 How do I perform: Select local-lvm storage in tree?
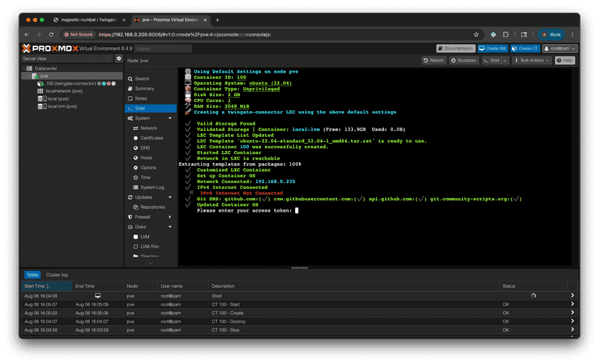click(61, 106)
